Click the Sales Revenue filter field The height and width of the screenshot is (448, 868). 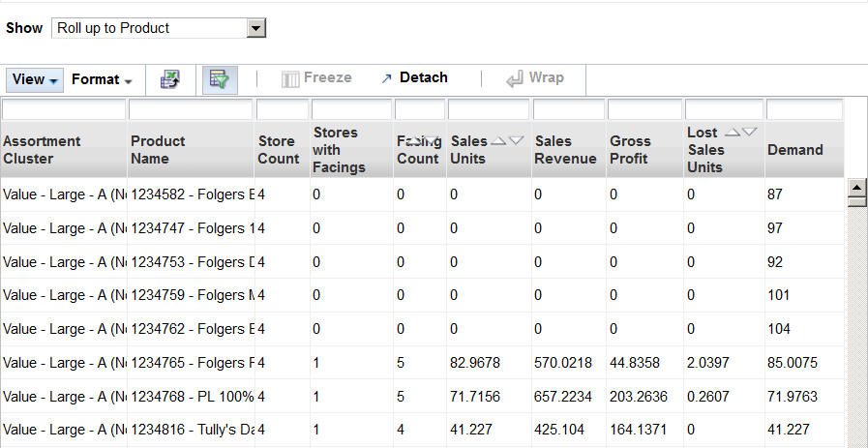click(x=569, y=109)
